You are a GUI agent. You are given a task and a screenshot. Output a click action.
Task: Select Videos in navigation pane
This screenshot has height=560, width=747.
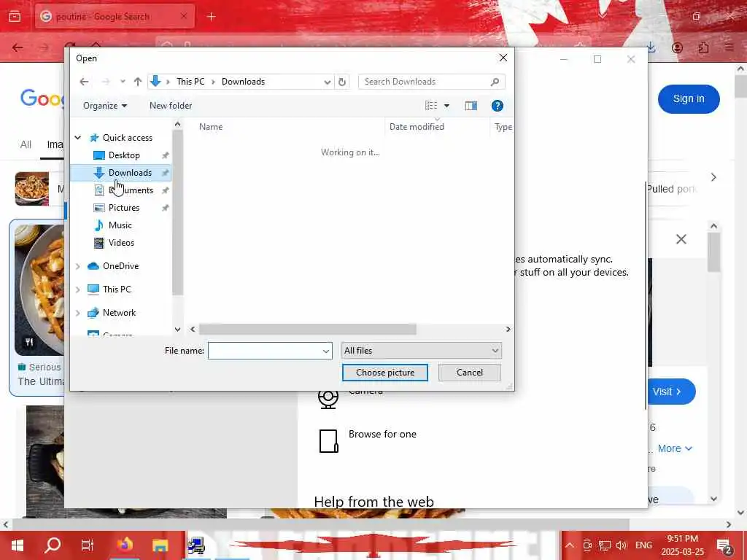pos(121,243)
